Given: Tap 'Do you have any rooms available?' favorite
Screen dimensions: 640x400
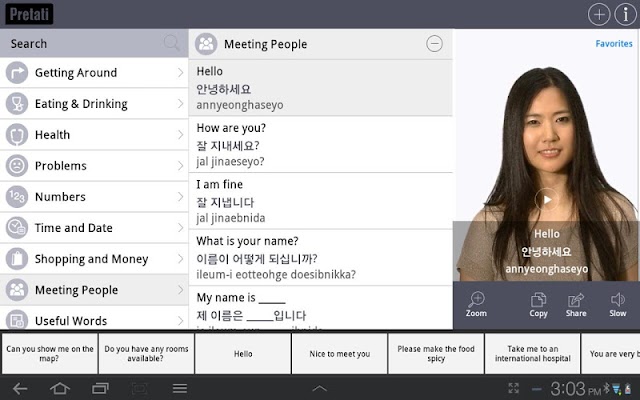Looking at the screenshot, I should point(146,353).
